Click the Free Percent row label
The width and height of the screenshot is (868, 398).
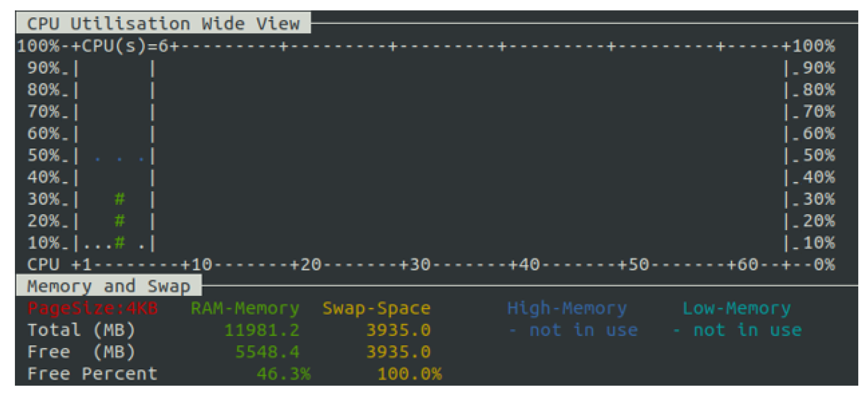92,374
